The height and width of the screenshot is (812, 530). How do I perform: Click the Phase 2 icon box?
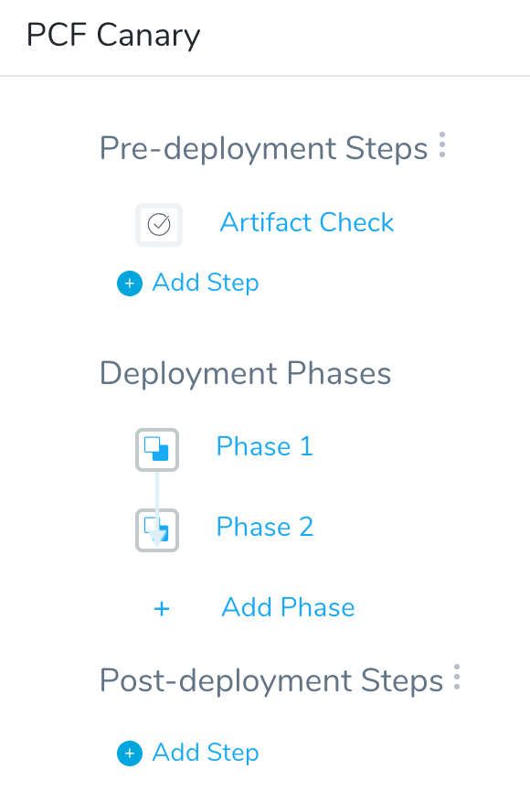157,529
